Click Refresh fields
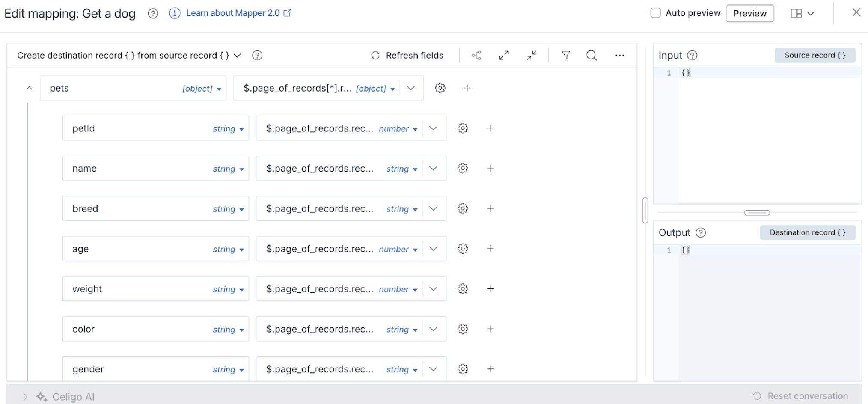The image size is (868, 404). 407,56
